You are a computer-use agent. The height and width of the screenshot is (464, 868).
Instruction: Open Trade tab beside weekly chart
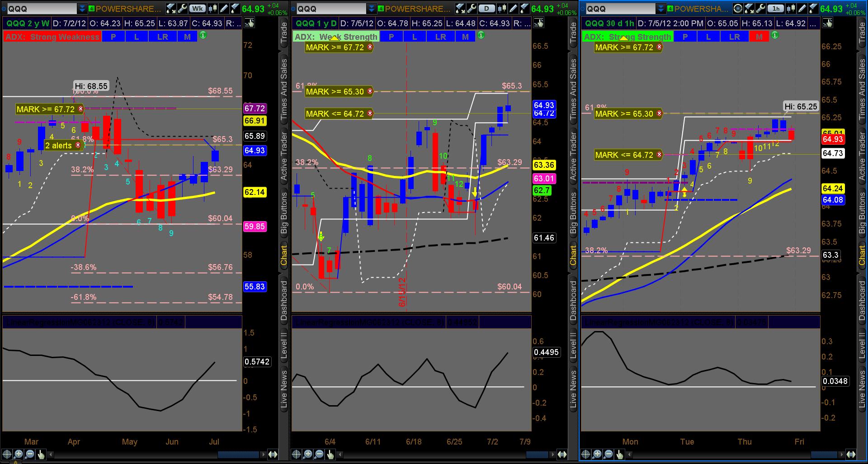click(x=284, y=33)
